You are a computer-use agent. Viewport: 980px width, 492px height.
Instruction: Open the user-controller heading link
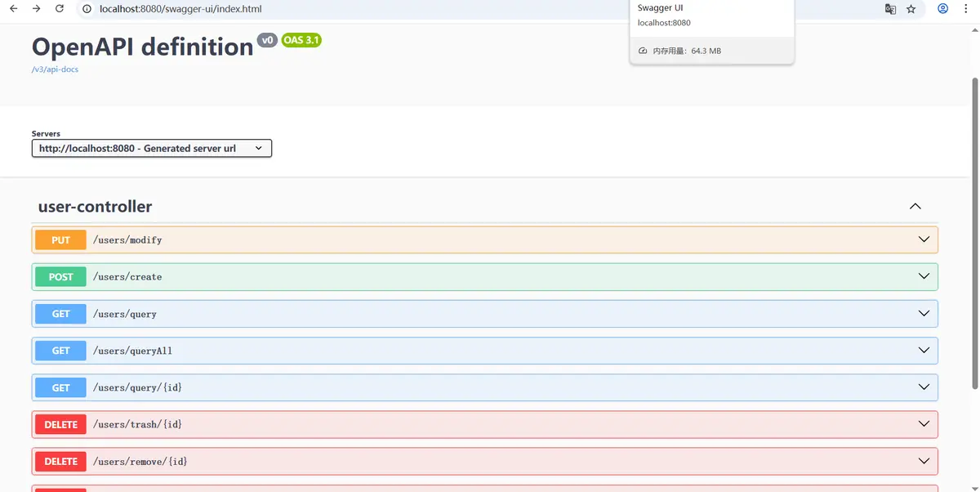95,207
